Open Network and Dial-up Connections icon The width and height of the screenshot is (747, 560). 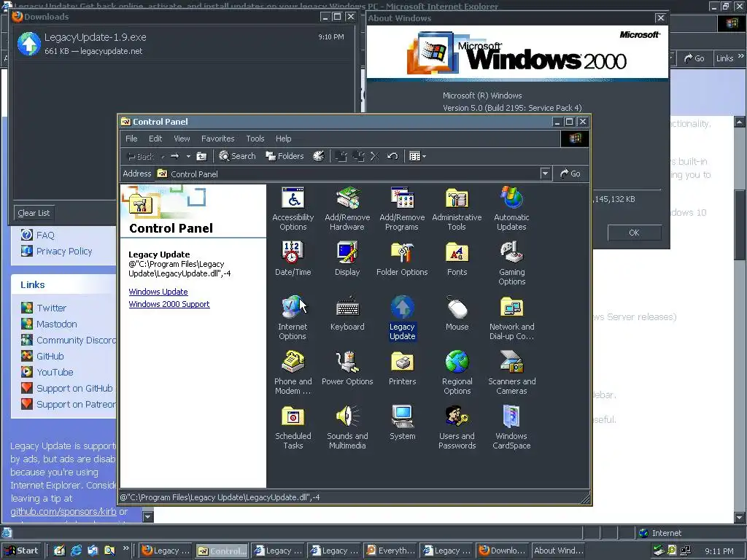point(511,318)
